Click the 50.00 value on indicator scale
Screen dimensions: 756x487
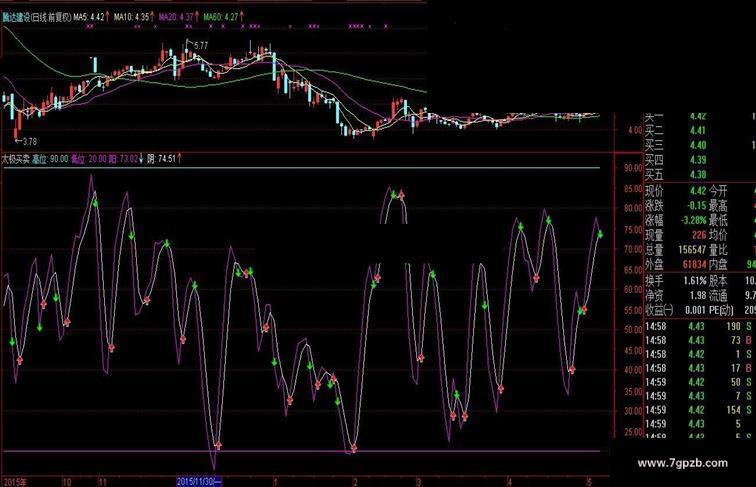point(633,330)
